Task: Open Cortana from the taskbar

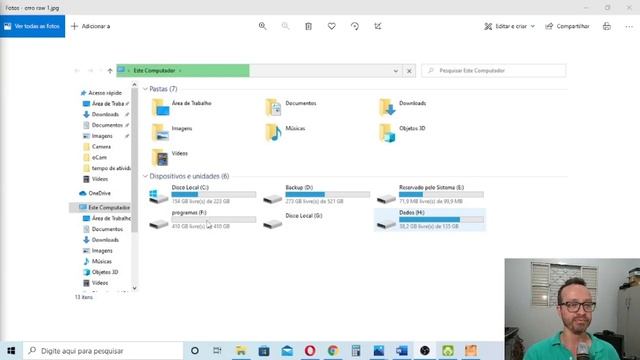Action: point(195,351)
